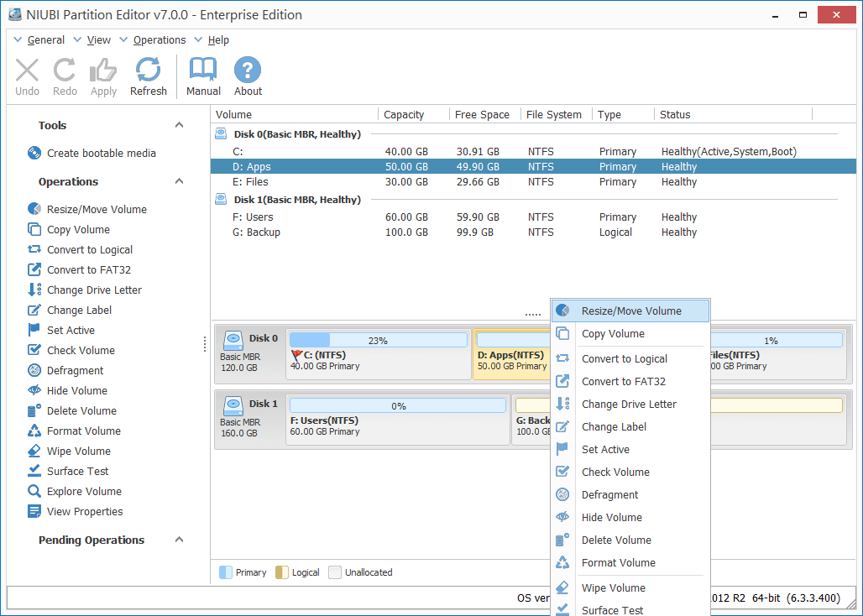This screenshot has height=616, width=863.
Task: Click the Redo toolbar icon
Action: click(x=65, y=70)
